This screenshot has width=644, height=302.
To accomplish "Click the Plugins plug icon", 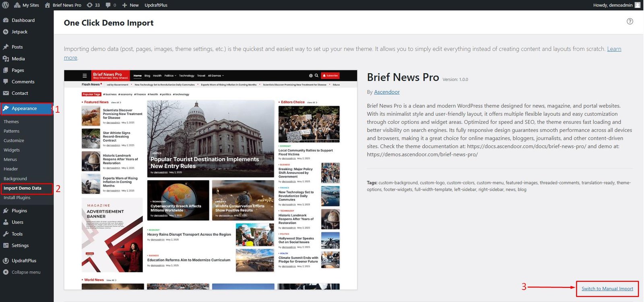I will [6, 211].
